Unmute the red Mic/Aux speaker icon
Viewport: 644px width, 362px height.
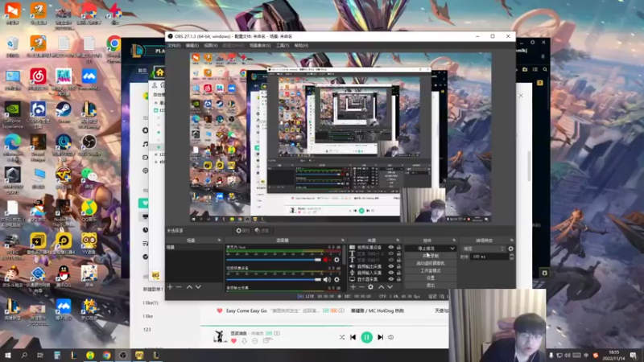[x=327, y=260]
